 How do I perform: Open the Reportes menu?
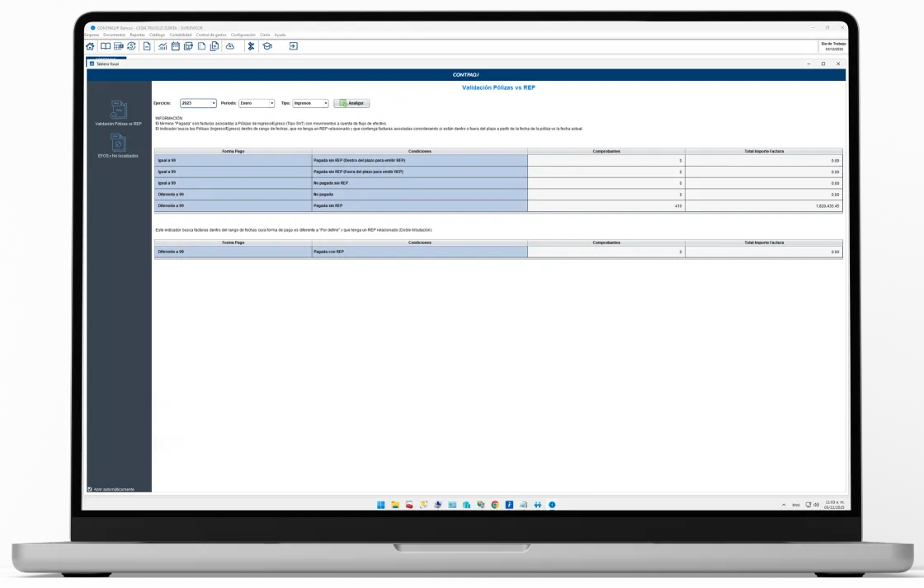tap(137, 35)
